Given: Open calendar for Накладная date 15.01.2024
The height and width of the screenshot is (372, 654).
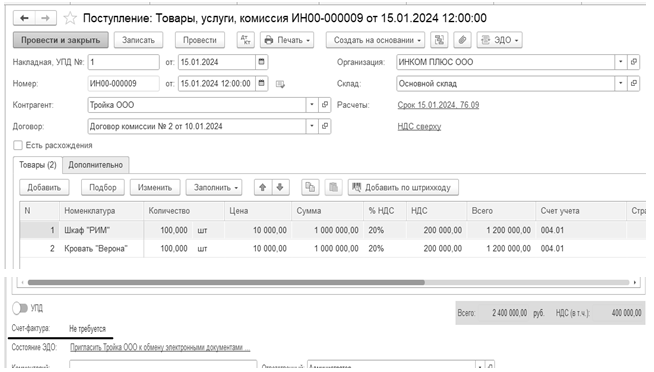Looking at the screenshot, I should pyautogui.click(x=262, y=62).
